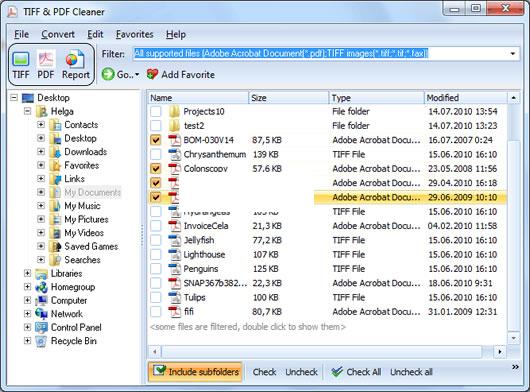Check the Chrysanthemum file checkbox
The width and height of the screenshot is (530, 392).
(155, 154)
